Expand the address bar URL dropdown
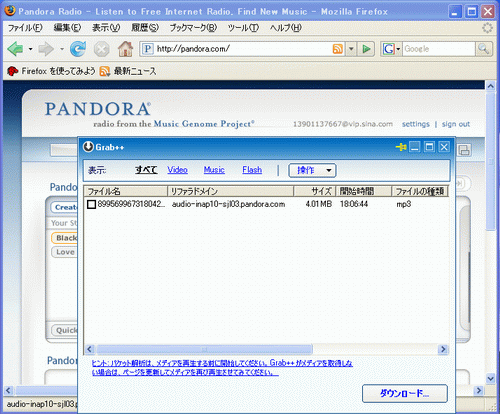 tap(351, 49)
